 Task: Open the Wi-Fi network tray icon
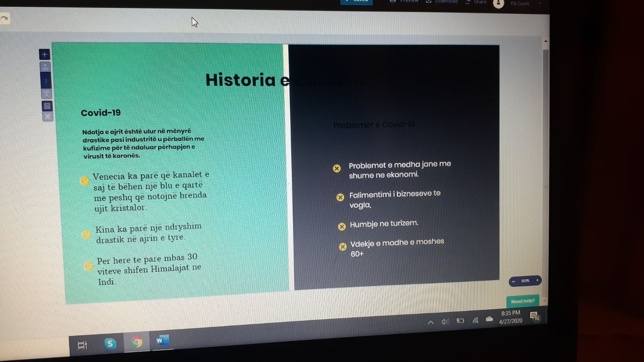coord(475,321)
